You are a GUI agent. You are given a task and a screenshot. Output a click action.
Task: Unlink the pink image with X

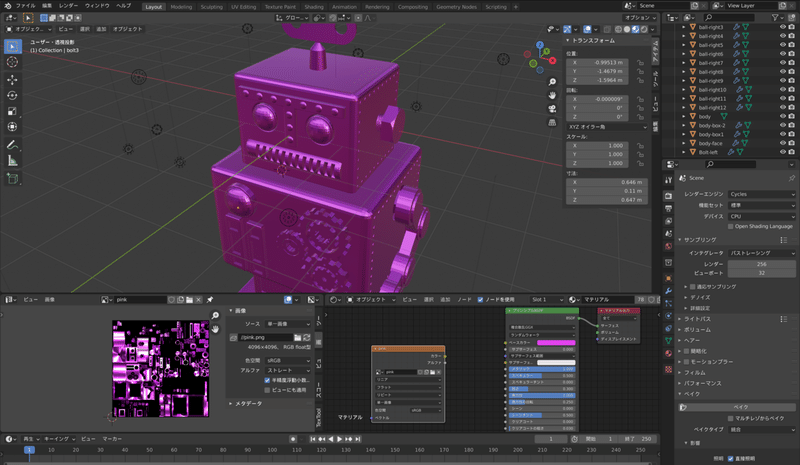(x=198, y=300)
